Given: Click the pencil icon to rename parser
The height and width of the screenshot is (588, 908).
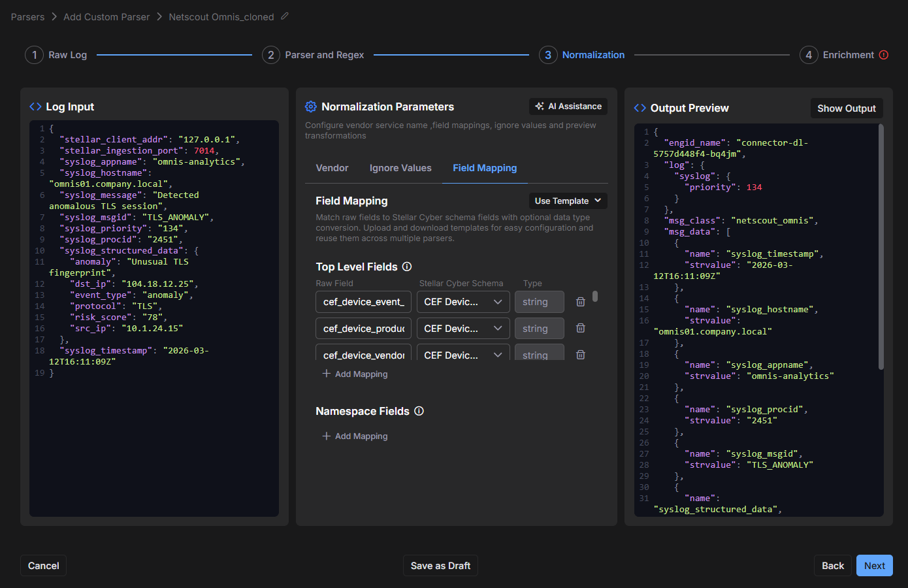Looking at the screenshot, I should tap(285, 16).
